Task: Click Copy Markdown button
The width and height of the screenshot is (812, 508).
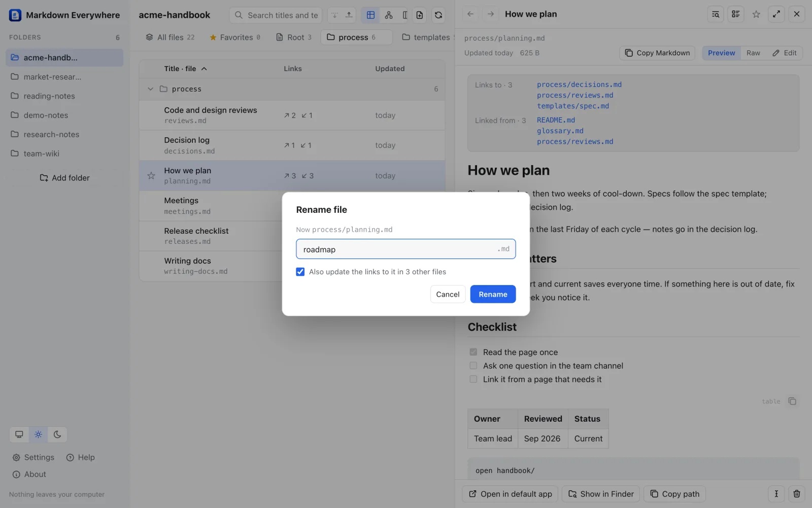Action: [657, 53]
